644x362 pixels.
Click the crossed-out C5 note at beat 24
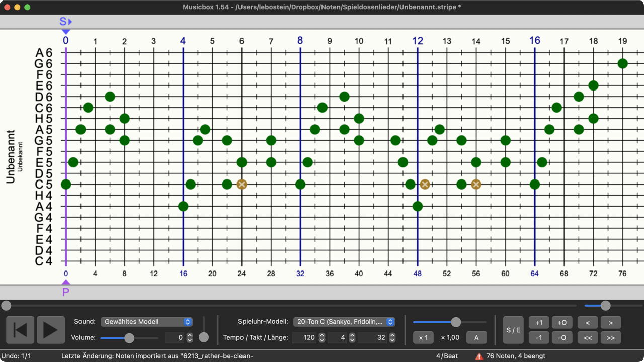242,185
